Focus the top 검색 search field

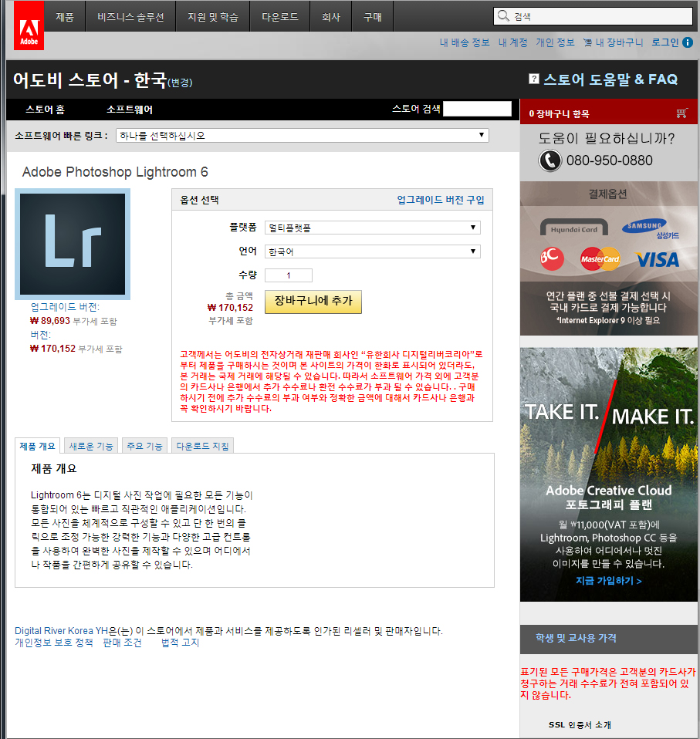pos(593,16)
